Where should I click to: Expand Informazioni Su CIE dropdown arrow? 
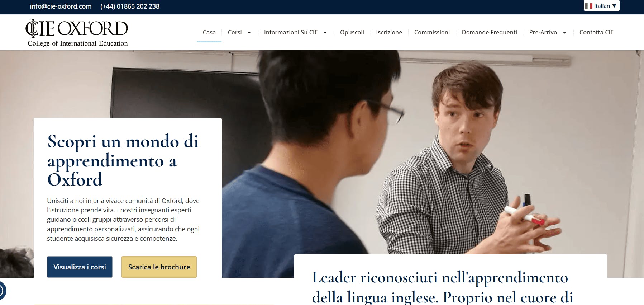point(325,32)
